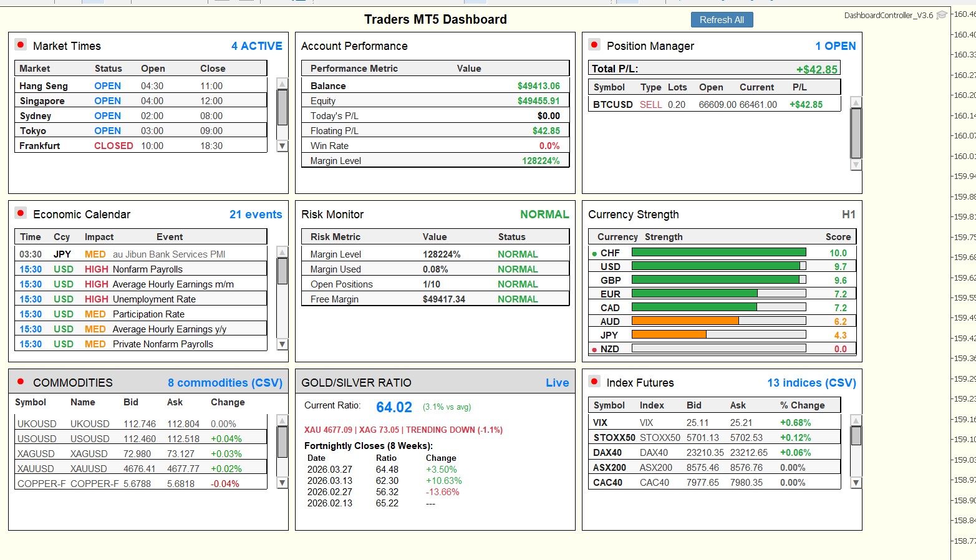Click the Market Times red indicator button
The height and width of the screenshot is (560, 976).
21,45
